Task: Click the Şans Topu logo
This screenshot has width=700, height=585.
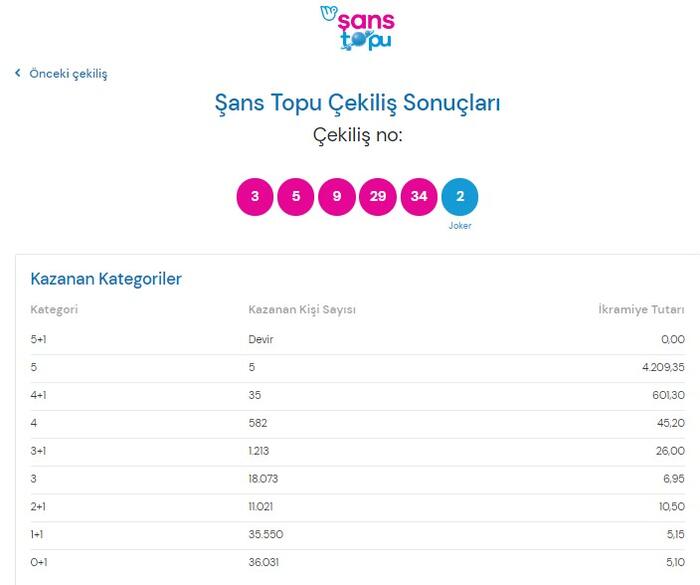Action: tap(358, 28)
